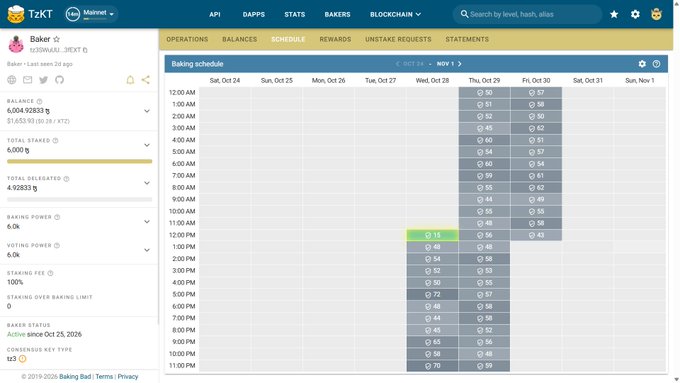Click the yellow Total Staked progress bar
This screenshot has width=680, height=383.
coord(79,161)
